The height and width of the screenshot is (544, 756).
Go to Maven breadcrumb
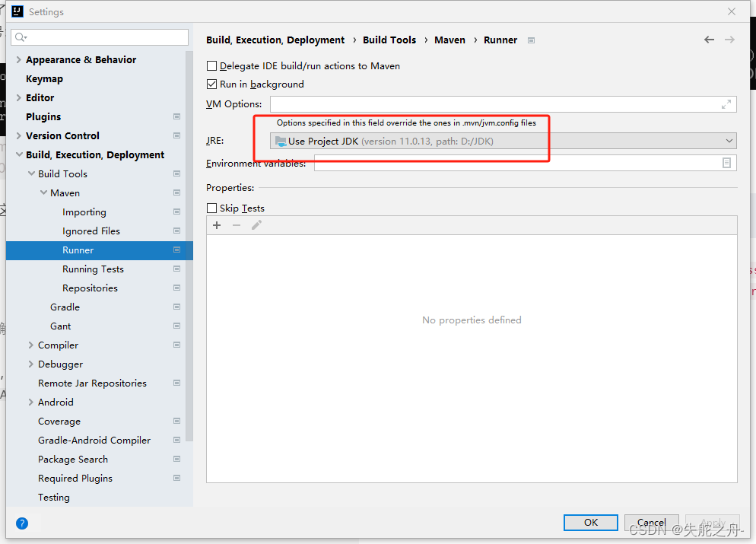tap(449, 40)
